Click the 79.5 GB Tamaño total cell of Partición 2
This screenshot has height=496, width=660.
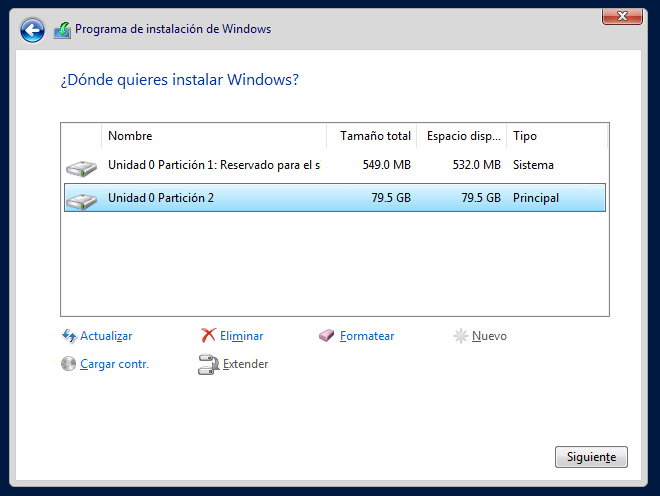click(x=391, y=198)
